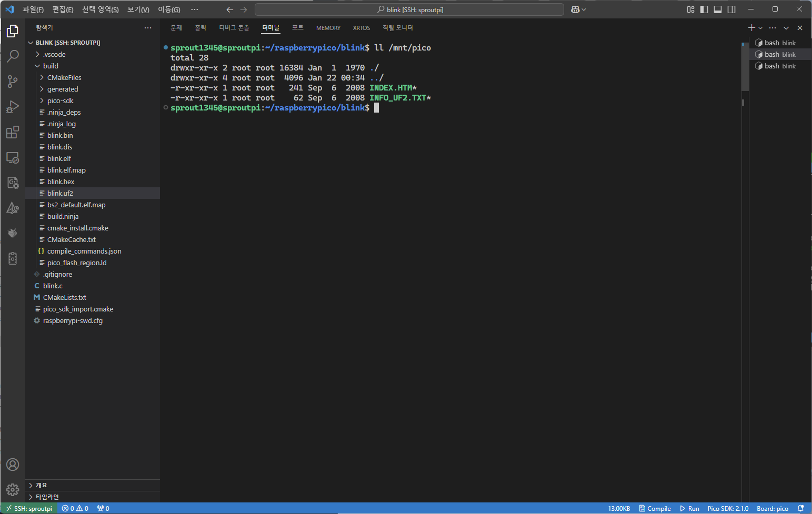Switch to the MEMORY panel tab
Screen dimensions: 812x514
click(x=328, y=28)
